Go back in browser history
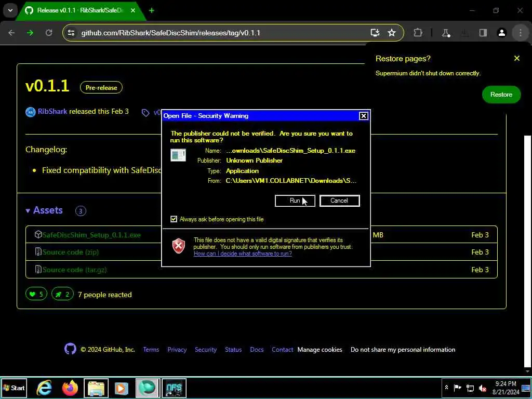Image resolution: width=532 pixels, height=399 pixels. (11, 33)
